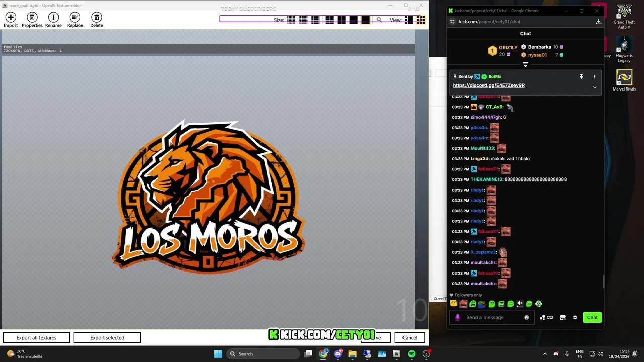Click Export all textures button
Viewport: 644px width, 362px height.
click(x=36, y=338)
